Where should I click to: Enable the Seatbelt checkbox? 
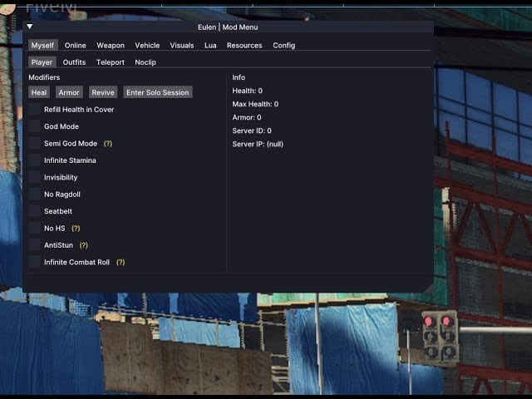(x=35, y=211)
